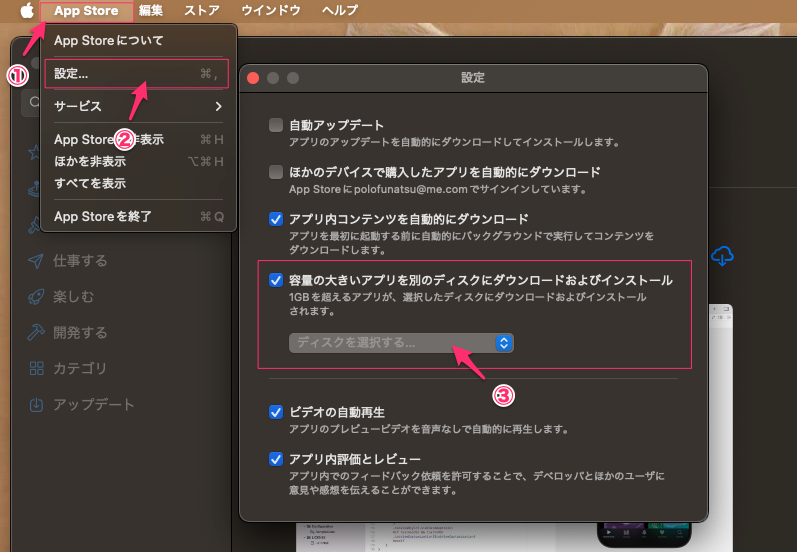The width and height of the screenshot is (797, 552).
Task: Uncheck 容量の大きいアプリを別のディスク checkbox
Action: coord(276,281)
